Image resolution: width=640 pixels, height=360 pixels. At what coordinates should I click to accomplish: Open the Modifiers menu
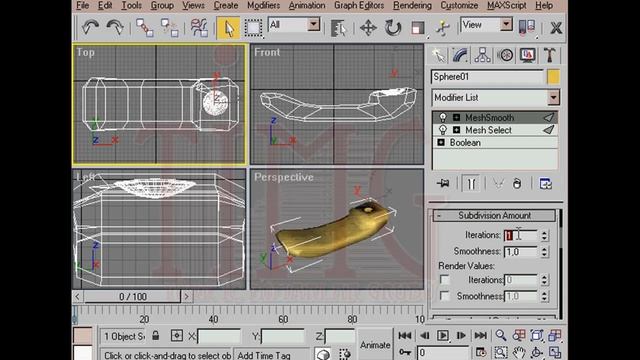click(x=263, y=6)
